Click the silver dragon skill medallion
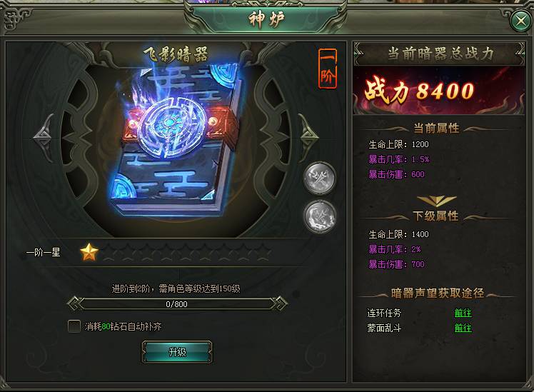Screen dimensions: 534x392 pyautogui.click(x=319, y=216)
